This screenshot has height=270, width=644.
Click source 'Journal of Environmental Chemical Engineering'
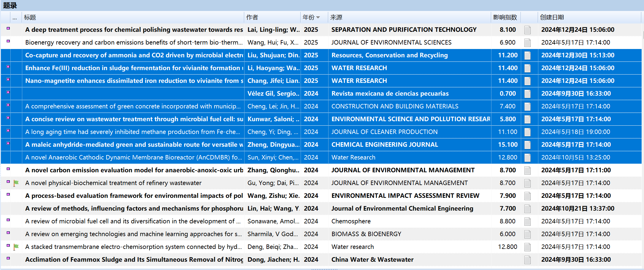pyautogui.click(x=402, y=209)
